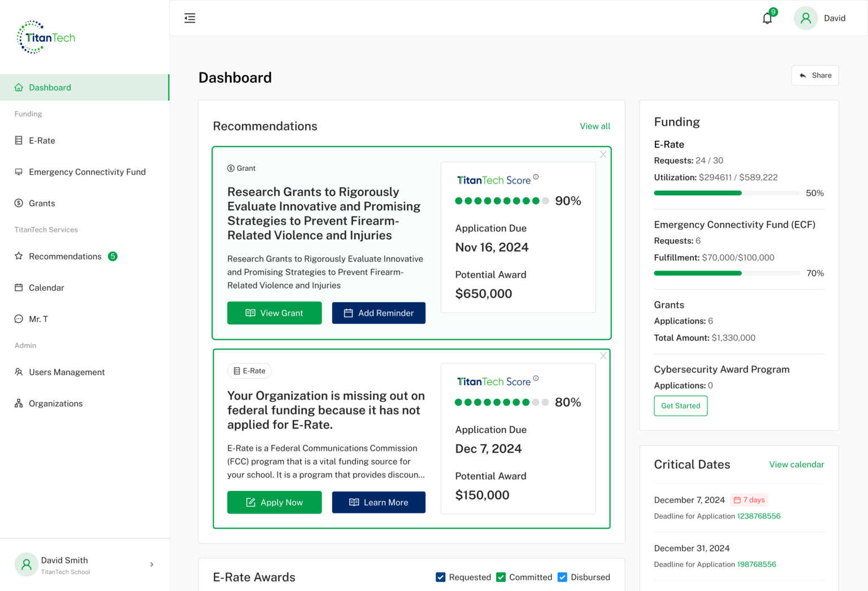868x591 pixels.
Task: Click the TitanTech logo
Action: (46, 37)
